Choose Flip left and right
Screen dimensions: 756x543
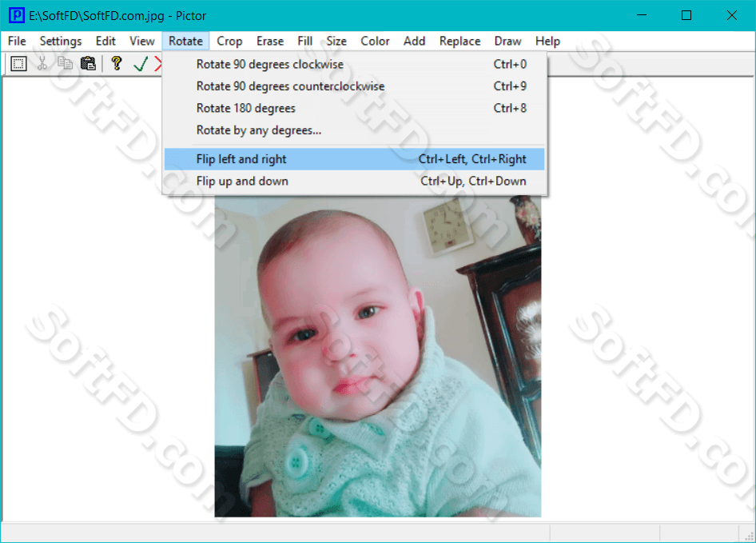[x=354, y=159]
